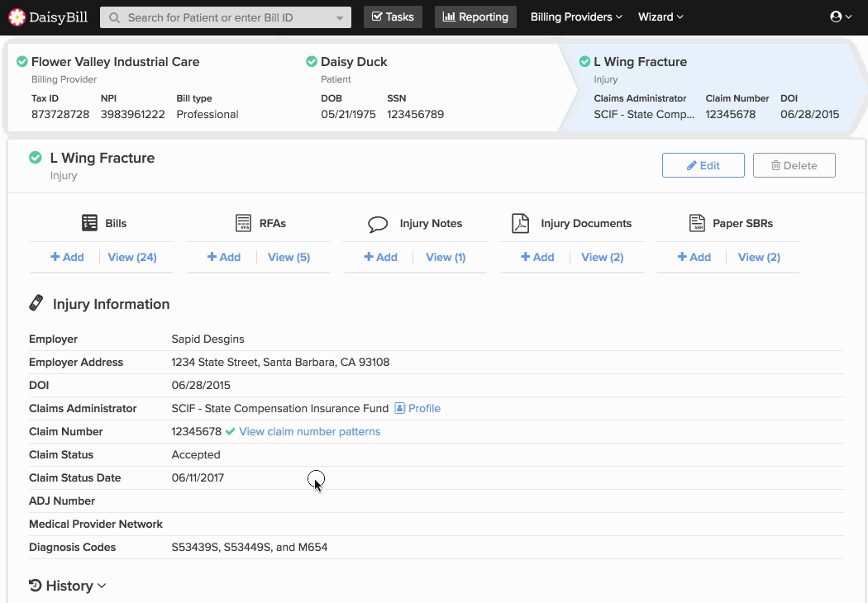The width and height of the screenshot is (868, 603).
Task: Open Flower Valley Industrial Care billing provider
Action: tap(115, 61)
